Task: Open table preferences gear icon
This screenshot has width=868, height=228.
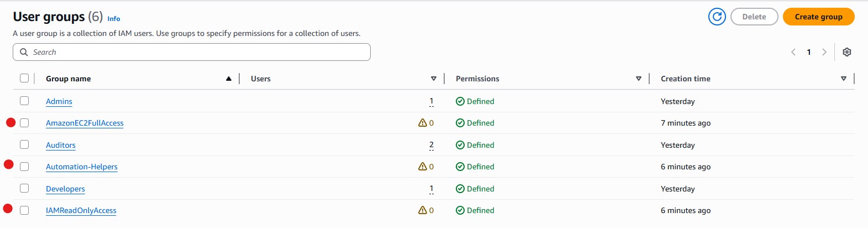Action: 846,52
